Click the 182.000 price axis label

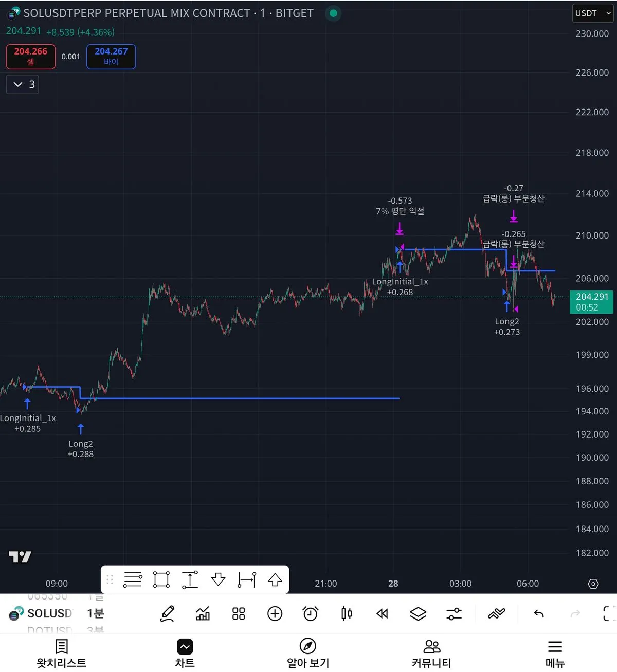tap(592, 553)
